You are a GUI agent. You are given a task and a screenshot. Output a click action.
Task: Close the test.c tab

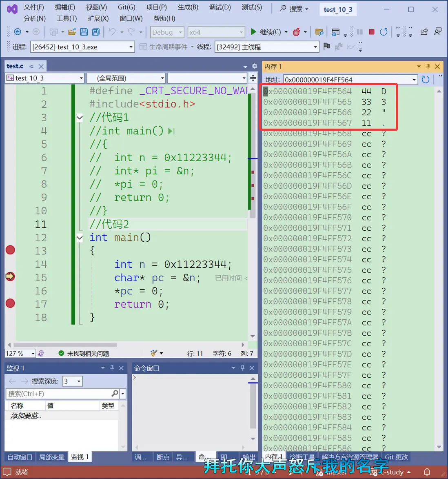point(41,66)
